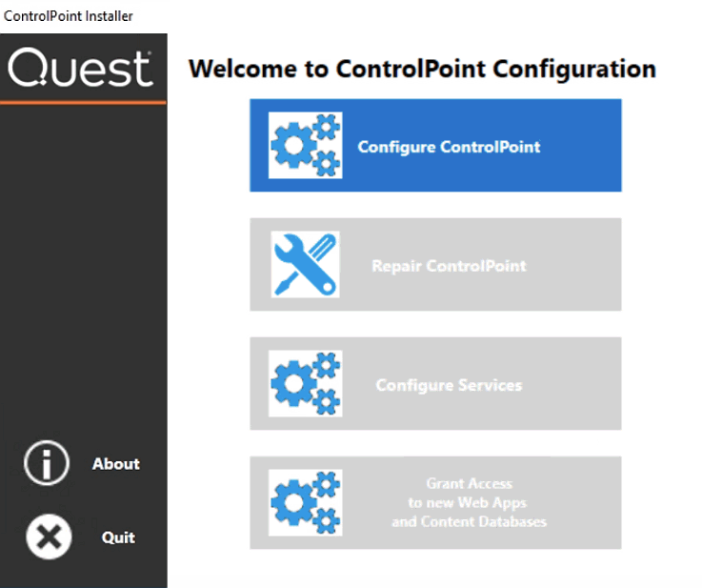This screenshot has width=702, height=588.
Task: Click white space below the Grant Access tile
Action: [x=435, y=567]
